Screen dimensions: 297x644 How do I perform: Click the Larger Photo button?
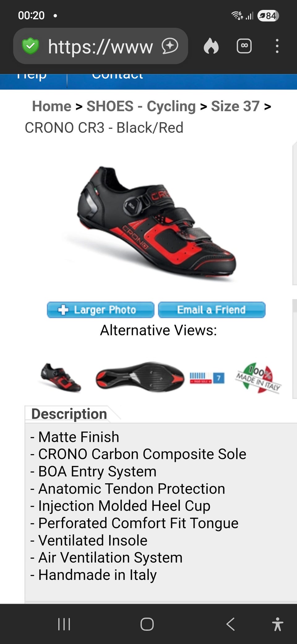tap(101, 310)
